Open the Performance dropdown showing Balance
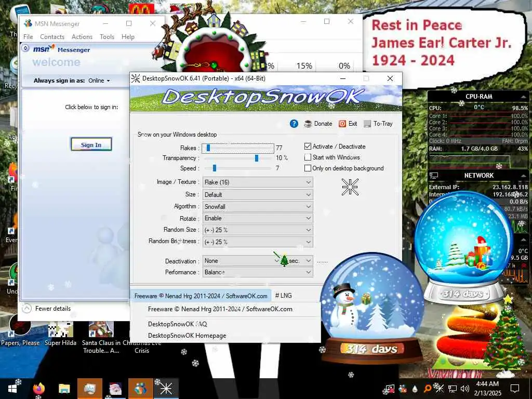The image size is (532, 399). click(258, 272)
